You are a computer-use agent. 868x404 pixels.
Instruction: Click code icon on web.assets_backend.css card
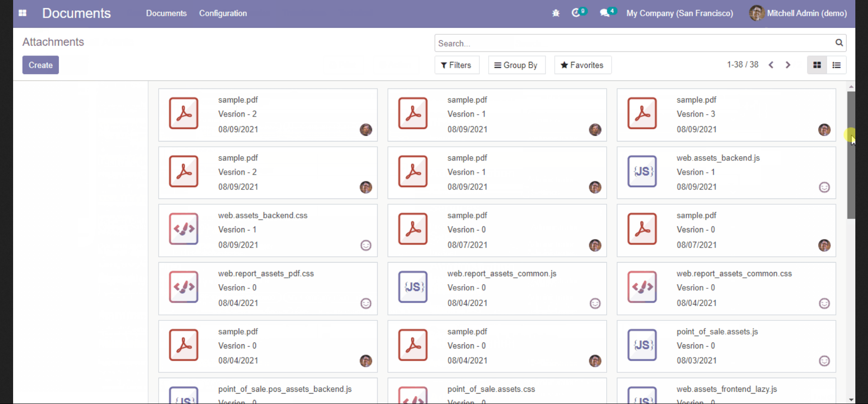coord(184,229)
